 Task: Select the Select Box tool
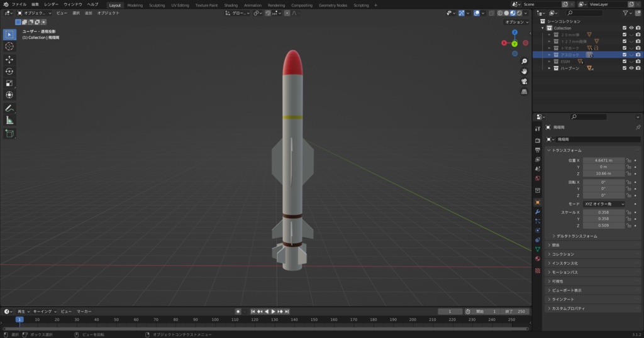click(x=9, y=35)
